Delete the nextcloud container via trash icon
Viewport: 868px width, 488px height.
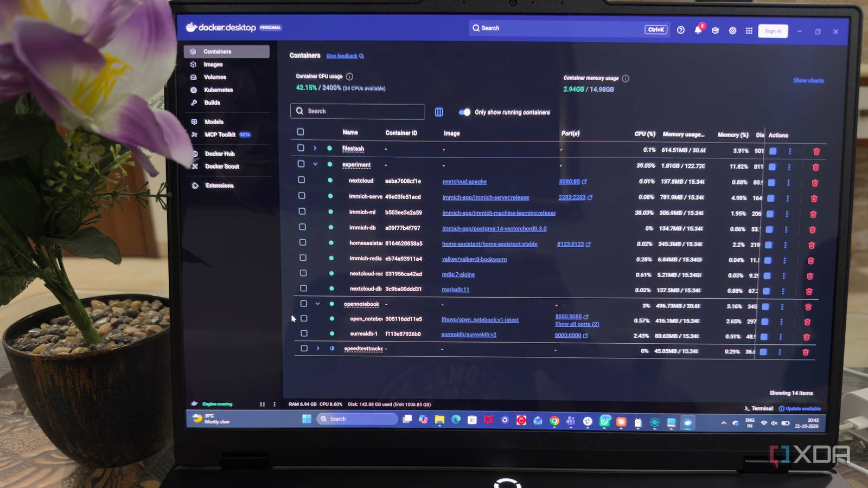pos(814,183)
